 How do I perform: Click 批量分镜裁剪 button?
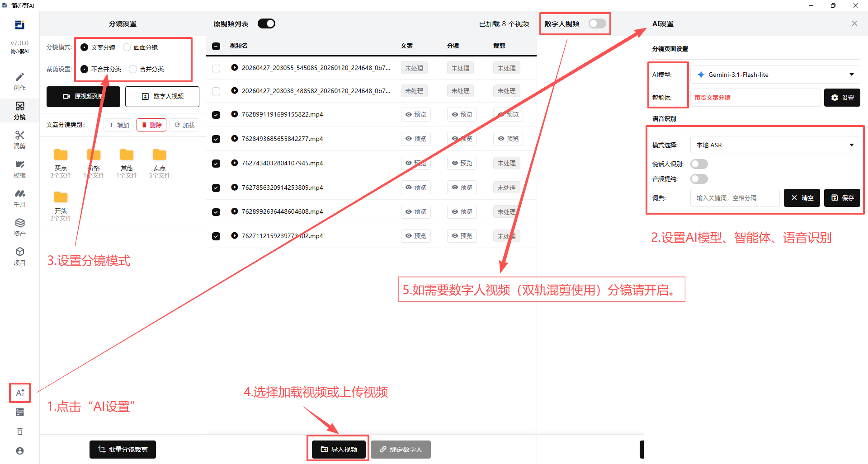click(x=123, y=450)
